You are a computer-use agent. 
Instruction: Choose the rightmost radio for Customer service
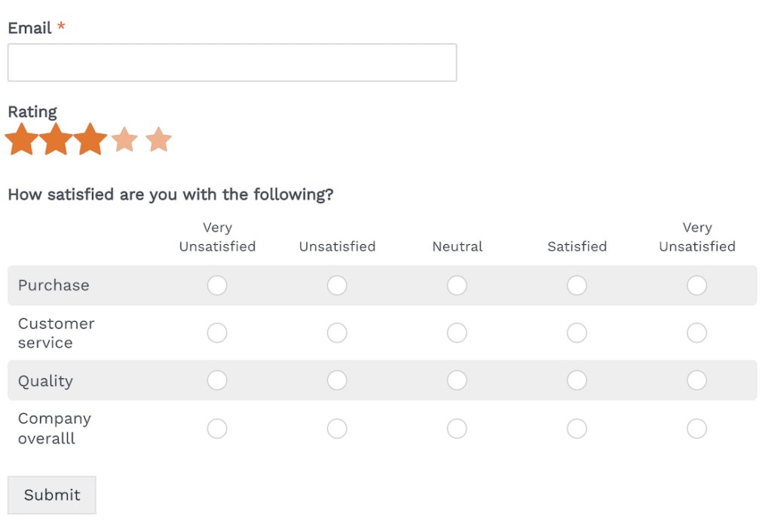click(x=697, y=333)
